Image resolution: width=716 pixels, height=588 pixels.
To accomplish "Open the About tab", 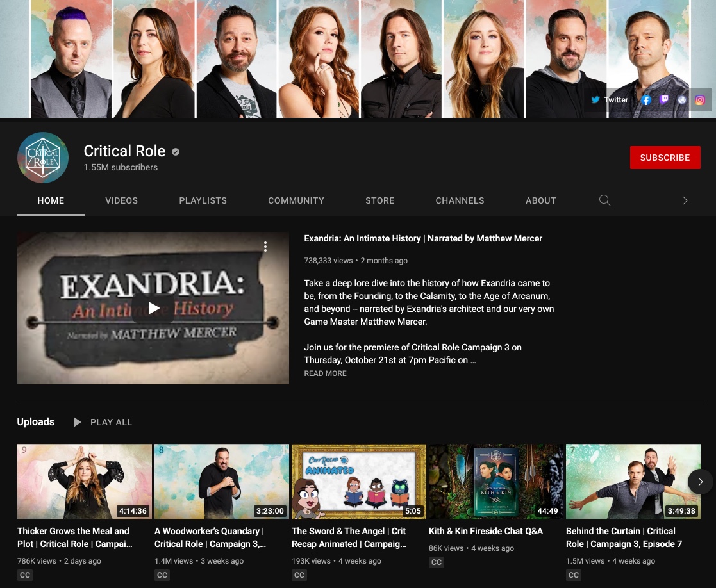I will 540,200.
